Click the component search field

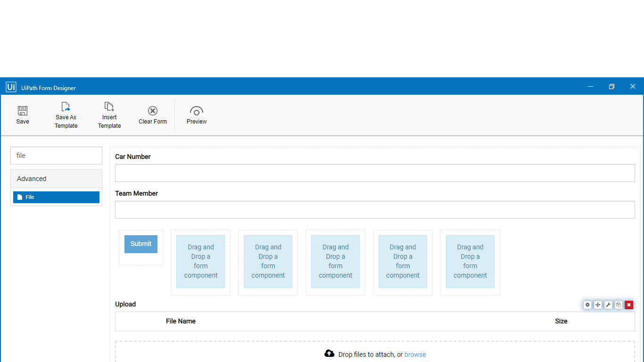(56, 156)
